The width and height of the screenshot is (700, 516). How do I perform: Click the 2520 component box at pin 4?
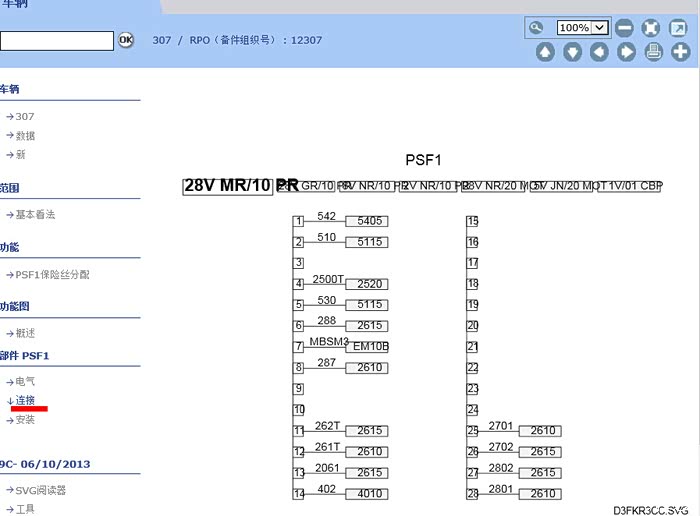tap(367, 284)
